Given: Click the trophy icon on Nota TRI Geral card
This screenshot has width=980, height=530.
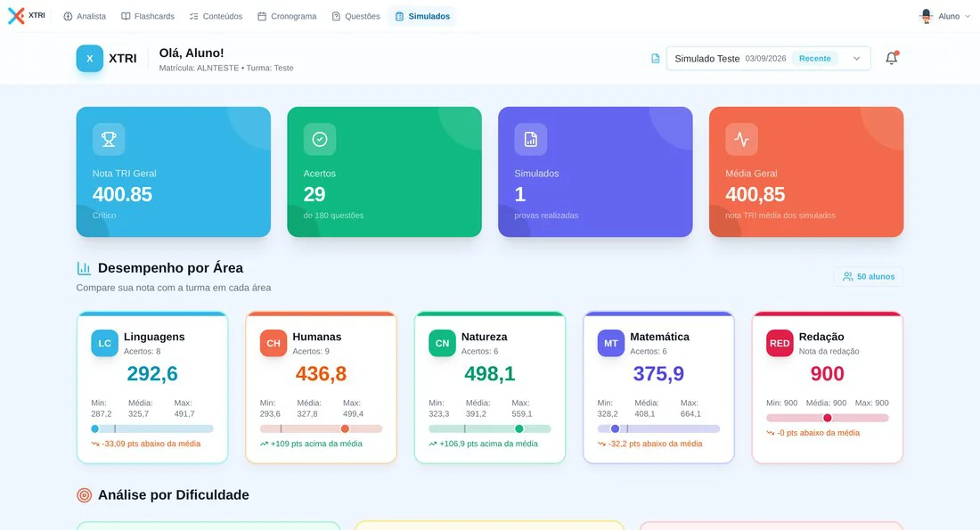Looking at the screenshot, I should [109, 139].
